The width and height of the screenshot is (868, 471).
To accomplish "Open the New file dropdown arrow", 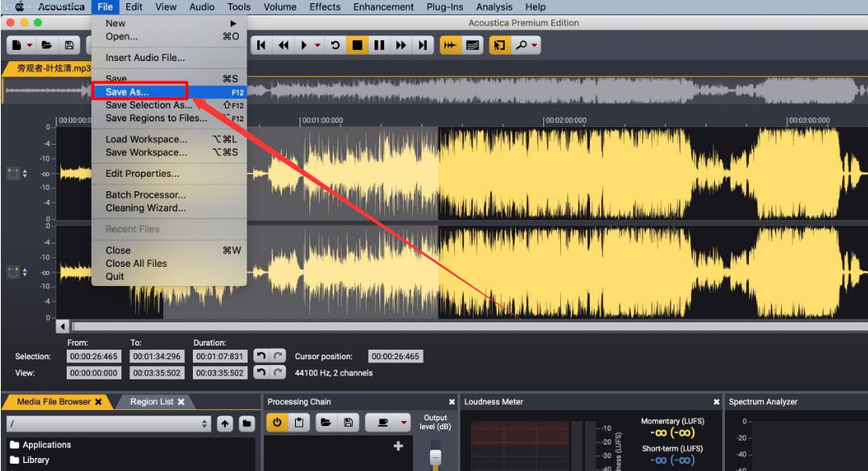I will pos(30,45).
